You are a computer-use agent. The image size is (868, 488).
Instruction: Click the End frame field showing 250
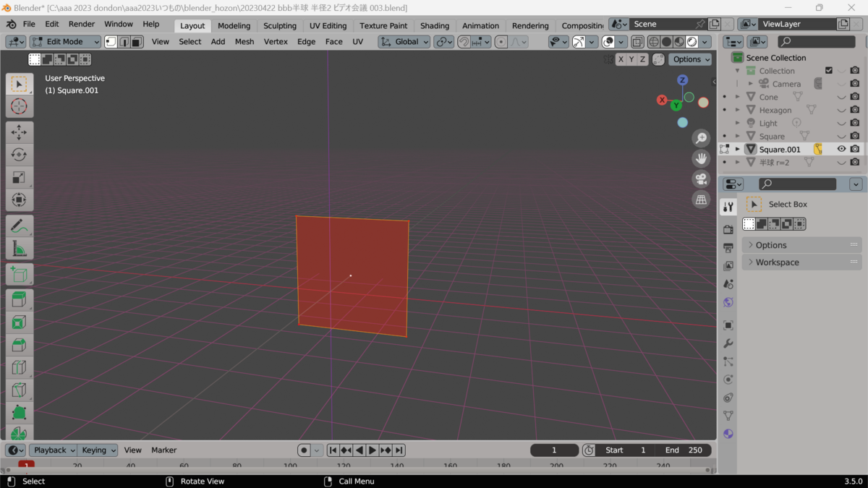685,450
